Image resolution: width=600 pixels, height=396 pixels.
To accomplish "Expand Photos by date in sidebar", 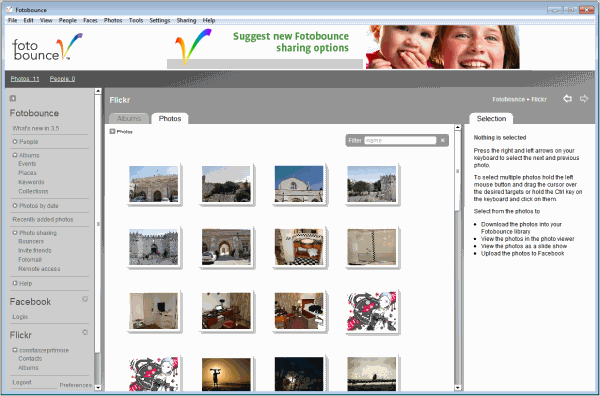I will (15, 205).
